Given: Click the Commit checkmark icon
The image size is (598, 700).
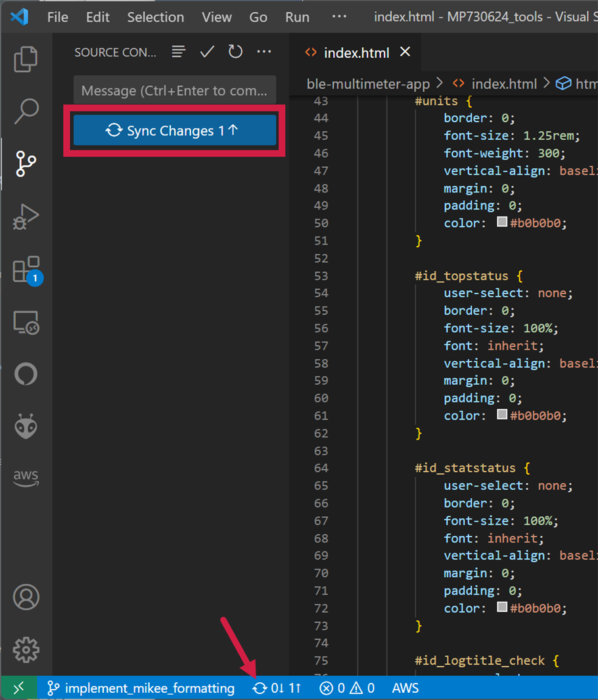Looking at the screenshot, I should pyautogui.click(x=207, y=52).
